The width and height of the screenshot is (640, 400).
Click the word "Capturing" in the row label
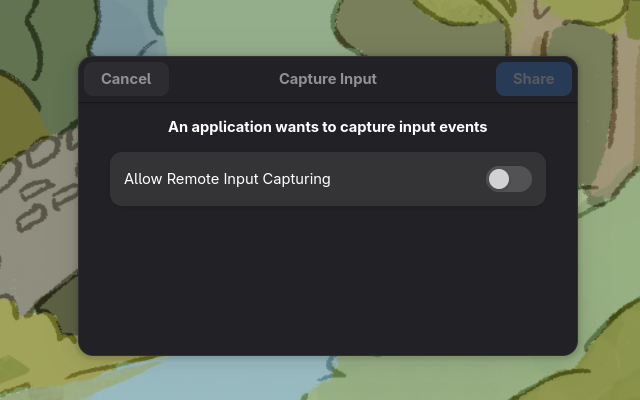point(295,179)
